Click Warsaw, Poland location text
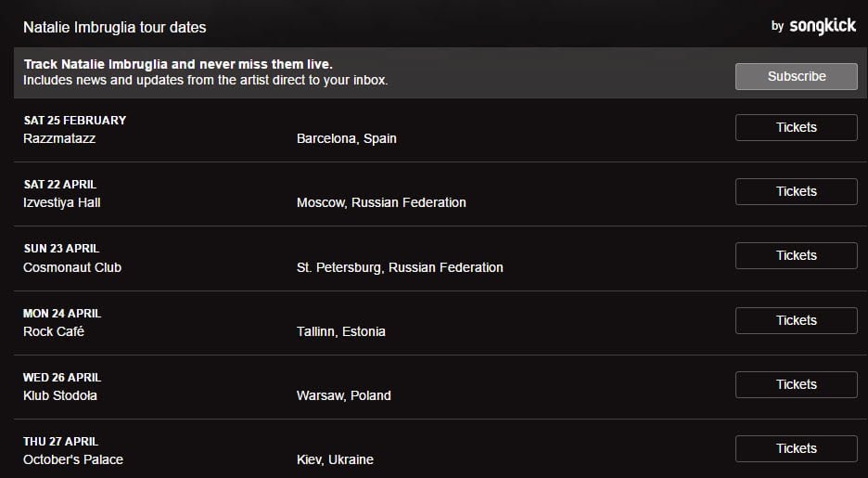The height and width of the screenshot is (478, 868). [x=344, y=395]
